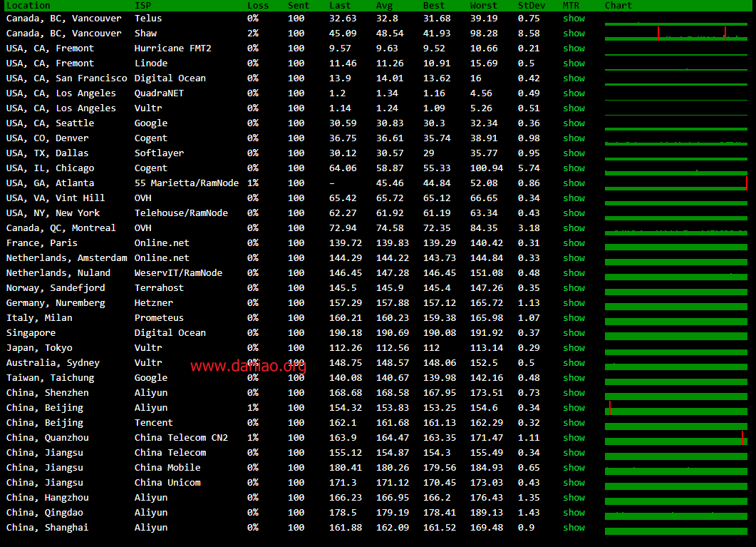Image resolution: width=756 pixels, height=547 pixels.
Task: Show MTR for WeservIT/RamNode Nuland
Action: click(574, 272)
